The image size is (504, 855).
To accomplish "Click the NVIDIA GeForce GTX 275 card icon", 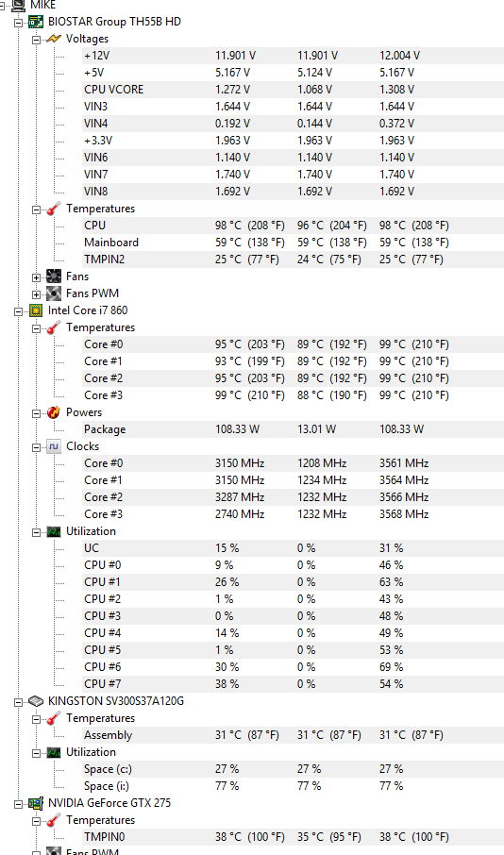I will 36,803.
